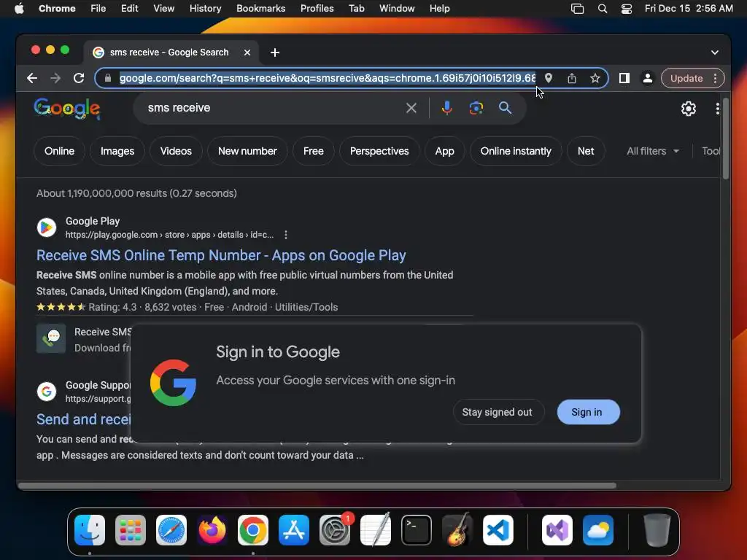Go back to the previous page
Image resolution: width=747 pixels, height=560 pixels.
[x=32, y=78]
